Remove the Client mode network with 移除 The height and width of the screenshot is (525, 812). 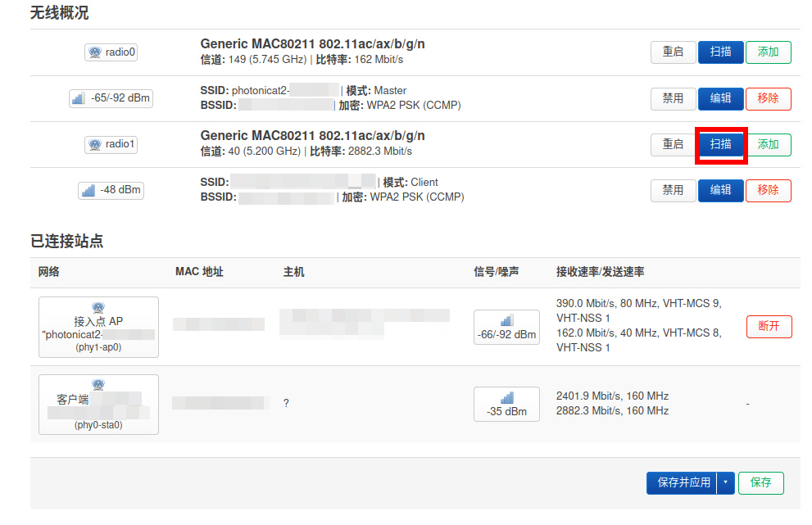(768, 190)
